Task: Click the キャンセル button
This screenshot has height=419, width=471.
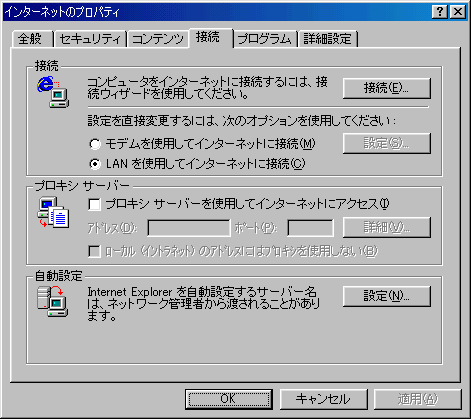Action: pos(323,399)
